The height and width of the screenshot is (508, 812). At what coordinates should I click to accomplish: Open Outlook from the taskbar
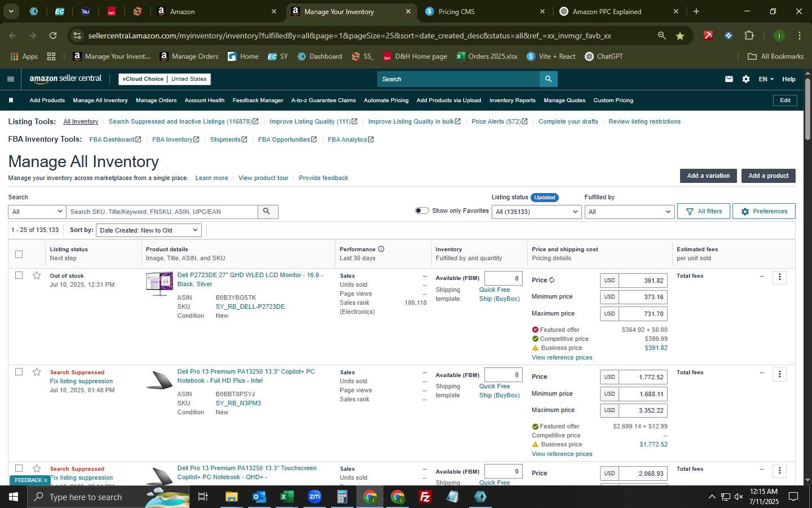pos(259,497)
